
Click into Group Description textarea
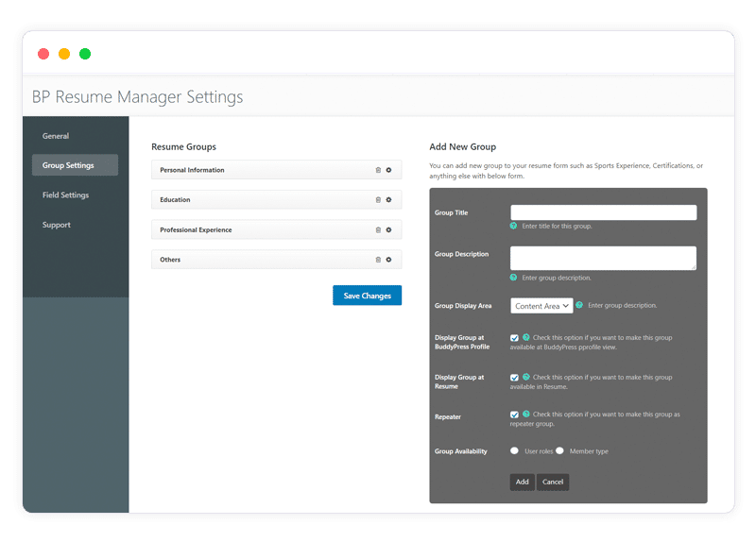(x=604, y=258)
